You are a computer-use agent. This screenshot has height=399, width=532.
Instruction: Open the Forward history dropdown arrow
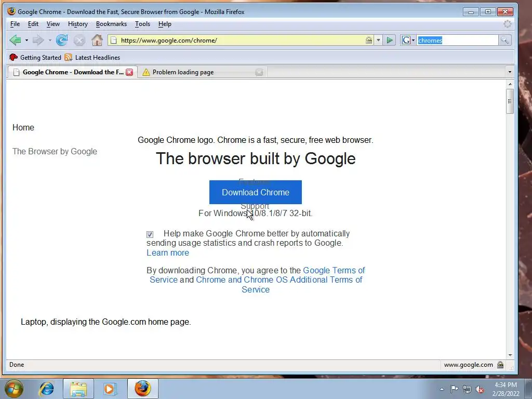[x=50, y=41]
